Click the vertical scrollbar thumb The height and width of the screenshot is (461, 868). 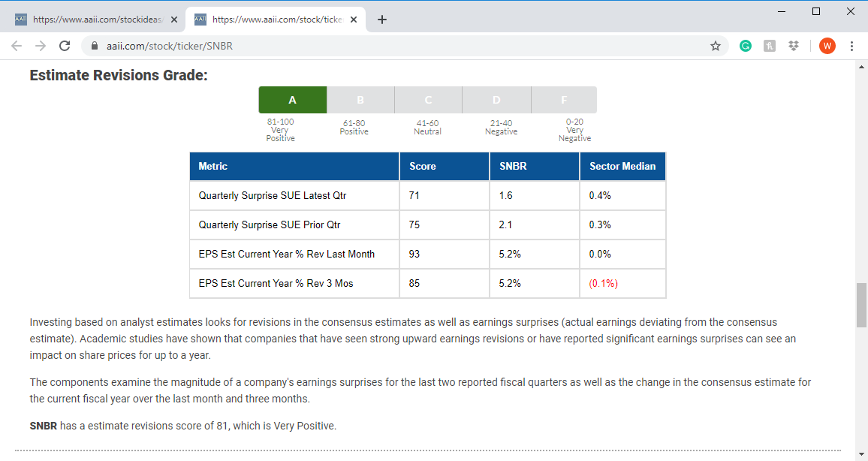861,305
